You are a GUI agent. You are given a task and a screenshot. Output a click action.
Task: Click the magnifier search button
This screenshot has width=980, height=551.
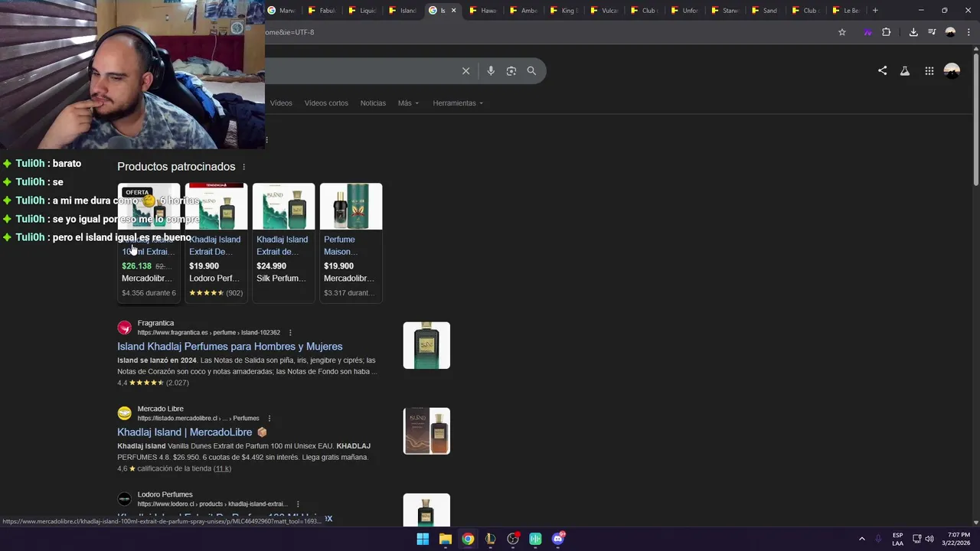[531, 71]
